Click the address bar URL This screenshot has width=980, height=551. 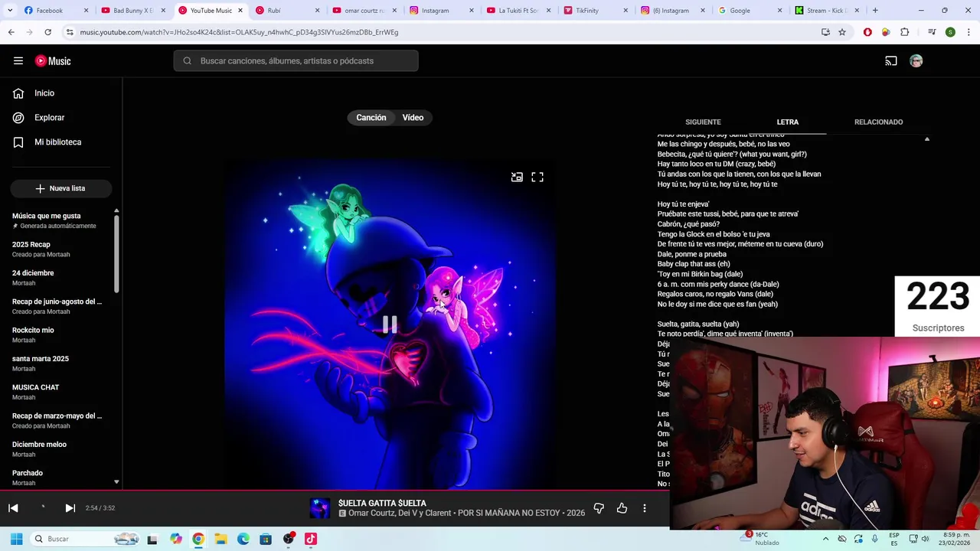click(x=239, y=32)
